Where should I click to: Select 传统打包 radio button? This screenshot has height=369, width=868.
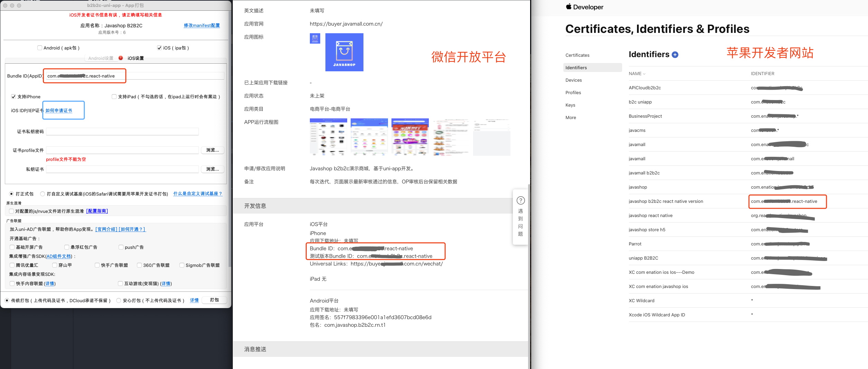click(7, 300)
